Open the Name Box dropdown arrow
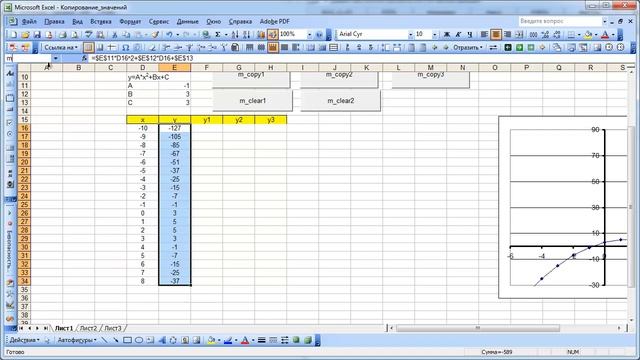640x360 pixels. point(56,58)
